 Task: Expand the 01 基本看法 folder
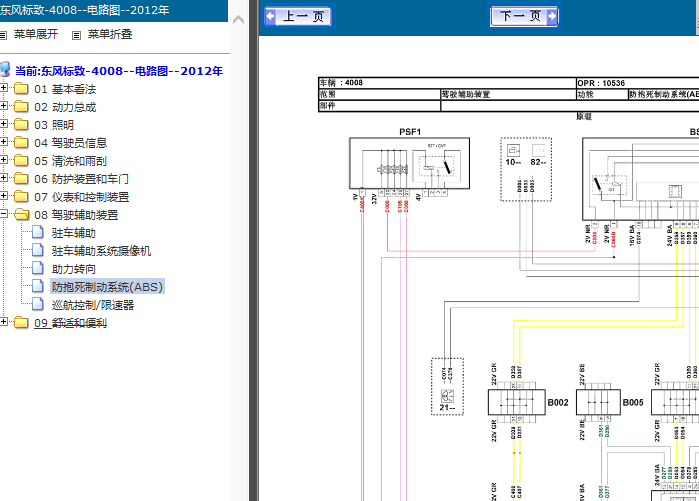pos(4,87)
